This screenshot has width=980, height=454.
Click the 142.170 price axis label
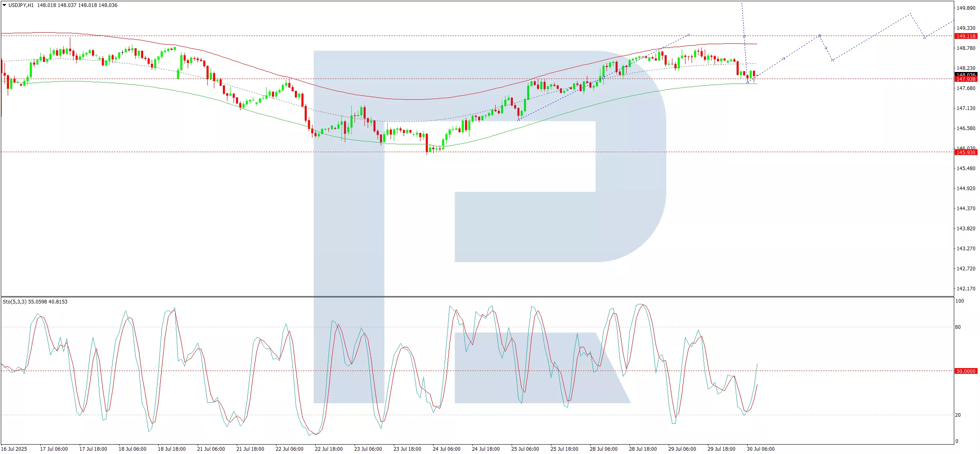pos(966,289)
